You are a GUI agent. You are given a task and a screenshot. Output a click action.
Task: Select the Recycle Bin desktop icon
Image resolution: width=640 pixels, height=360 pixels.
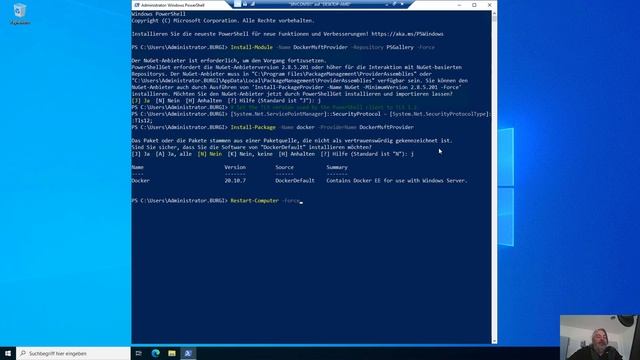pos(20,14)
